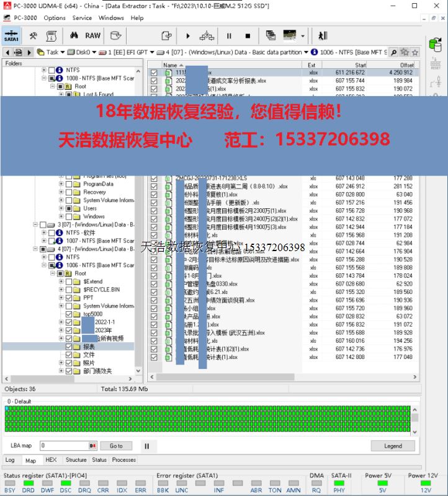This screenshot has width=448, height=496.
Task: Click the favorites star icon in path bar
Action: [415, 52]
